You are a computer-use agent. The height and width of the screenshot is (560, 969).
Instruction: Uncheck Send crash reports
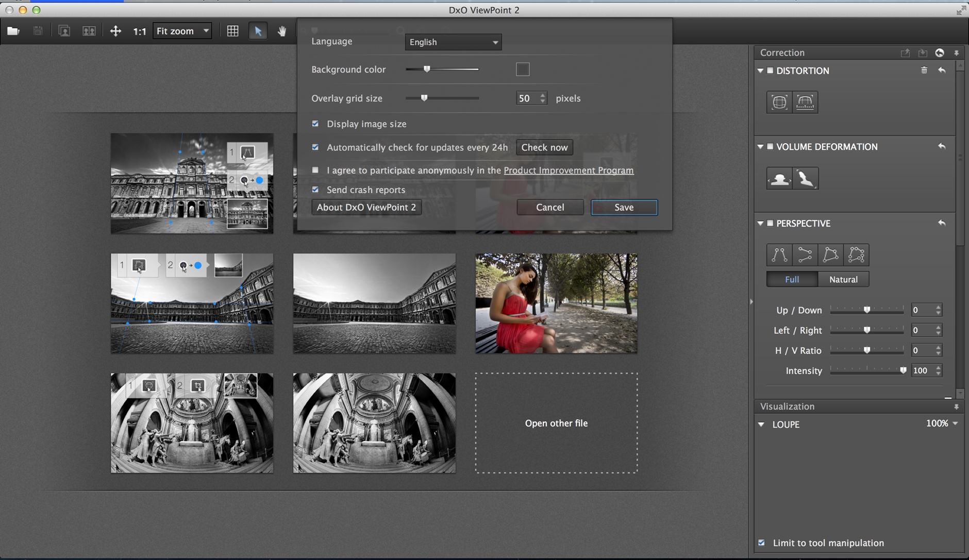(x=315, y=190)
